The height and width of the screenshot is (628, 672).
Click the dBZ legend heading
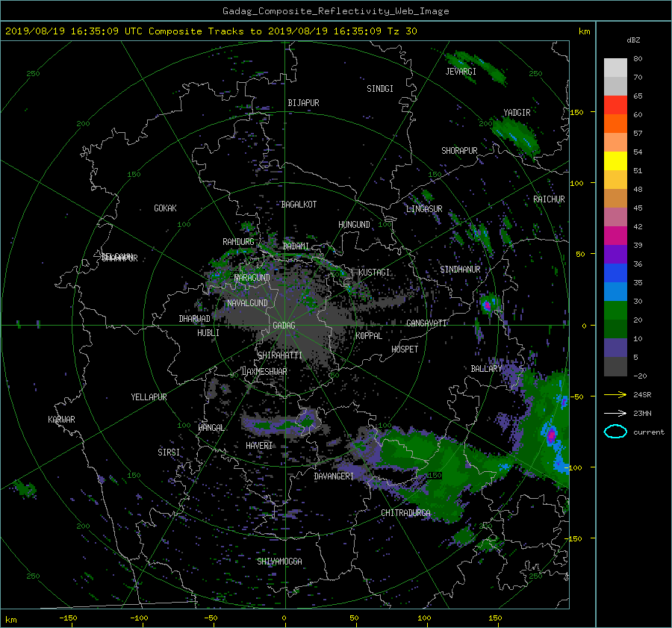tap(633, 40)
